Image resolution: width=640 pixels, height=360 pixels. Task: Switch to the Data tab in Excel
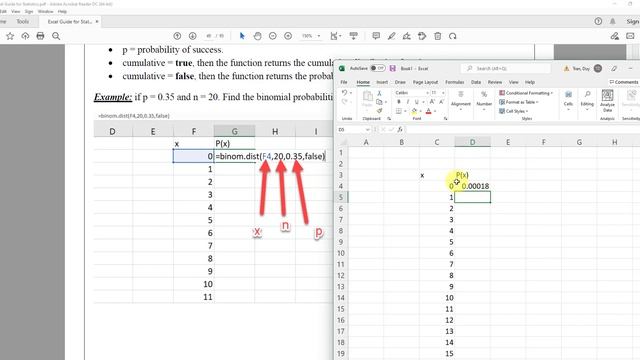pyautogui.click(x=476, y=82)
